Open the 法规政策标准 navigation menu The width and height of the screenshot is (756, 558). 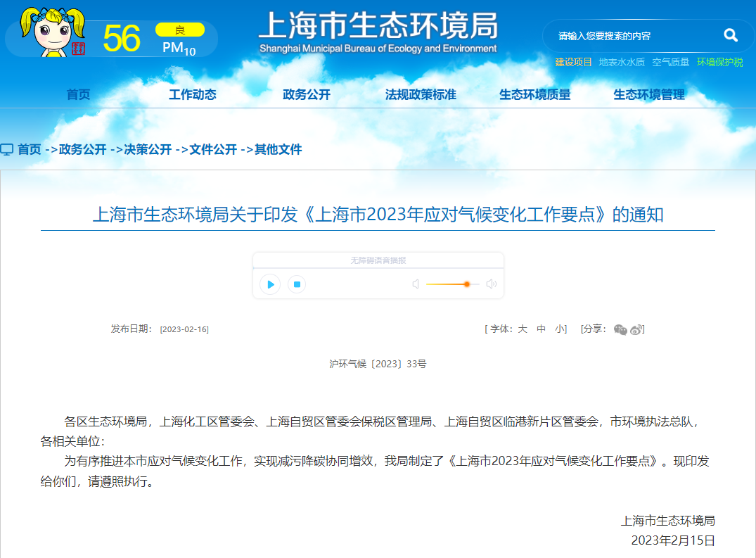[x=421, y=94]
